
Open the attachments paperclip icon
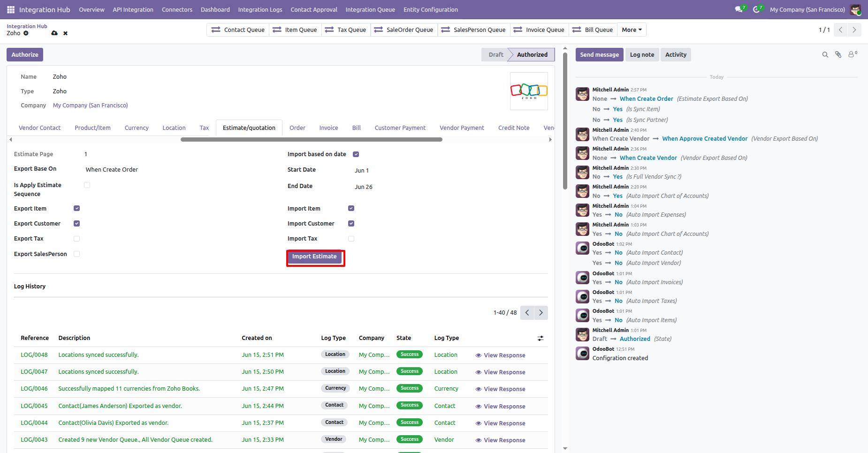coord(838,55)
